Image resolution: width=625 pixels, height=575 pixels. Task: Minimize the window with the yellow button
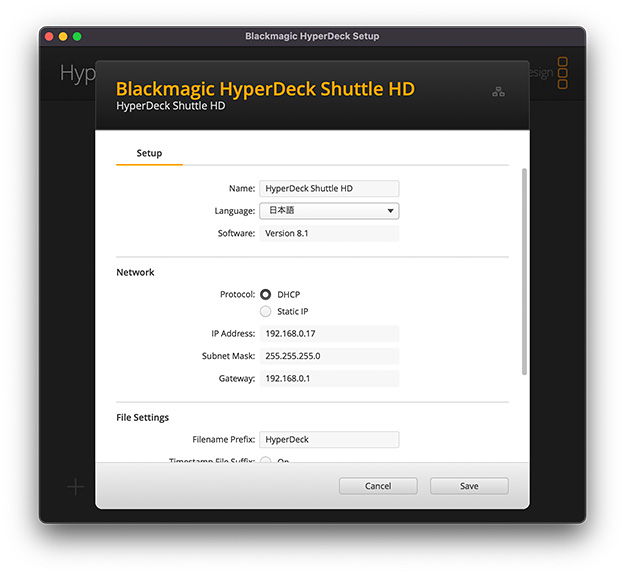(63, 37)
